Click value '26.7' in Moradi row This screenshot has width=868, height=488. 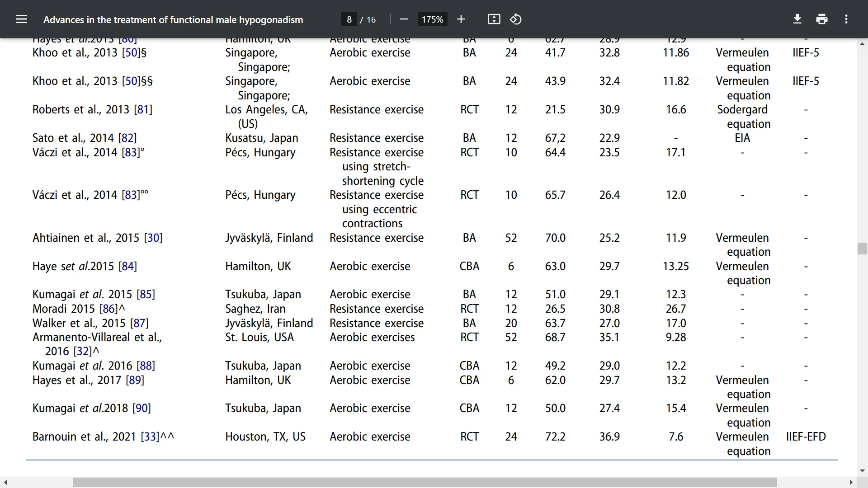click(676, 309)
